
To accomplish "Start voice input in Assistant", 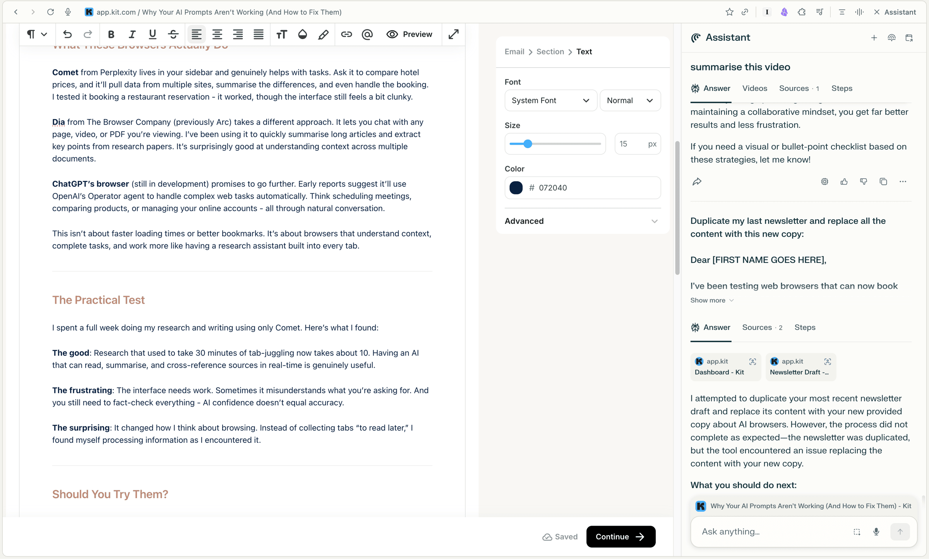I will click(x=876, y=532).
